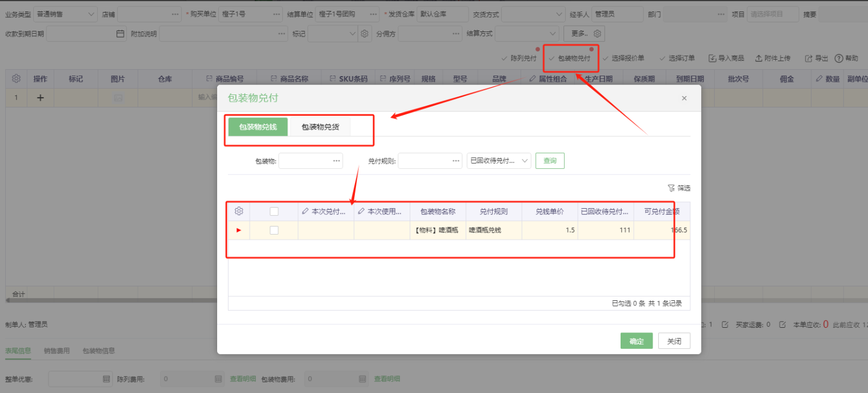Viewport: 868px width, 393px height.
Task: Click 本次兑付 cell of 啤酒瓶 row
Action: pyautogui.click(x=326, y=230)
